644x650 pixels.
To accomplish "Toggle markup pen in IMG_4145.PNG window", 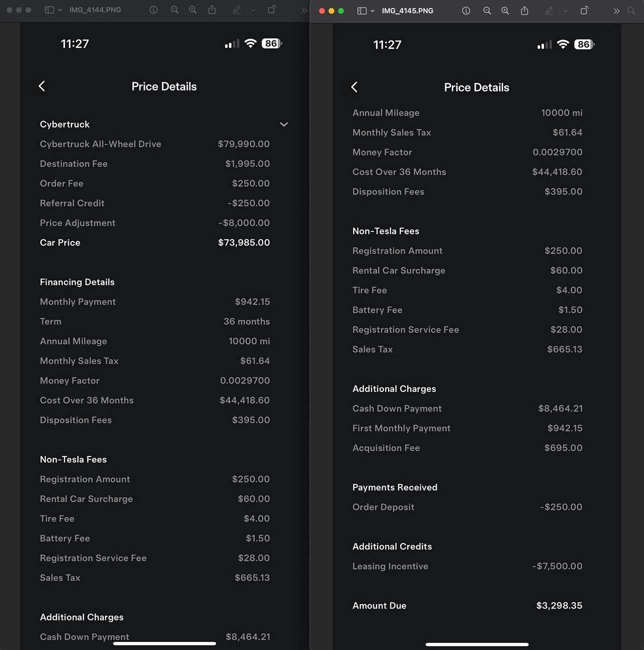I will tap(549, 10).
